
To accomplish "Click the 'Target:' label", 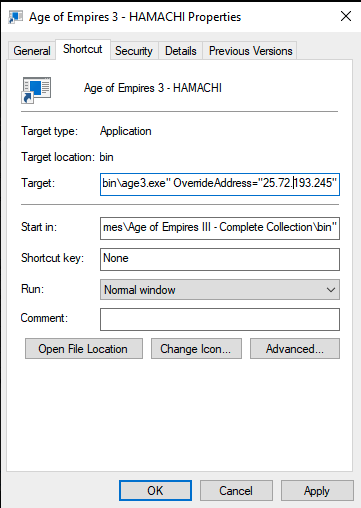I will point(38,183).
